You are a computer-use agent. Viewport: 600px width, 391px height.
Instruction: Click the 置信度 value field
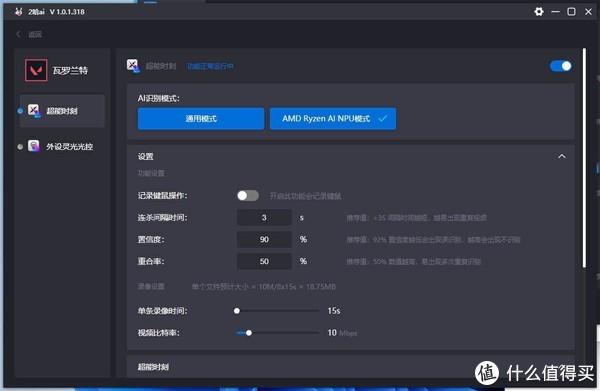tap(264, 239)
